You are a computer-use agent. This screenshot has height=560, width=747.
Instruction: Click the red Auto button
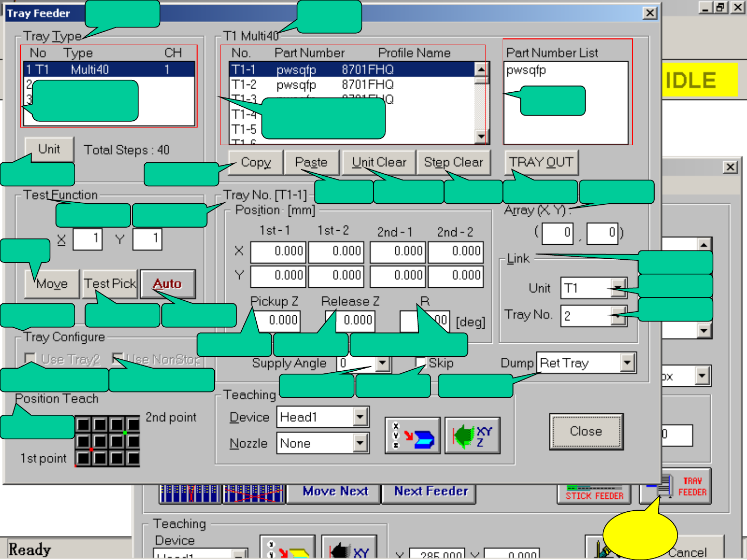168,284
